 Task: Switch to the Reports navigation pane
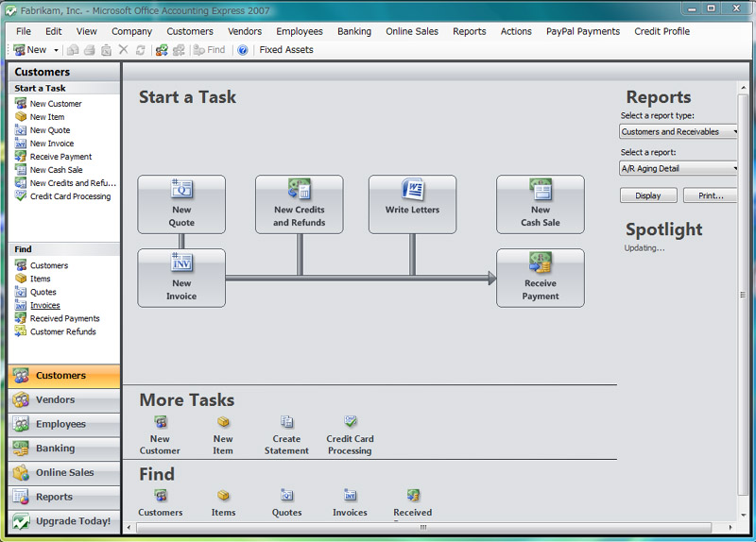pos(64,498)
